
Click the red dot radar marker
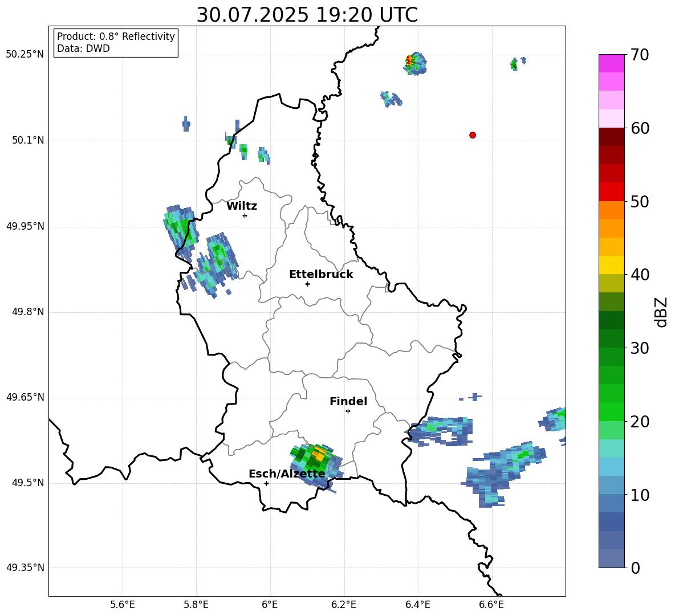pos(473,135)
